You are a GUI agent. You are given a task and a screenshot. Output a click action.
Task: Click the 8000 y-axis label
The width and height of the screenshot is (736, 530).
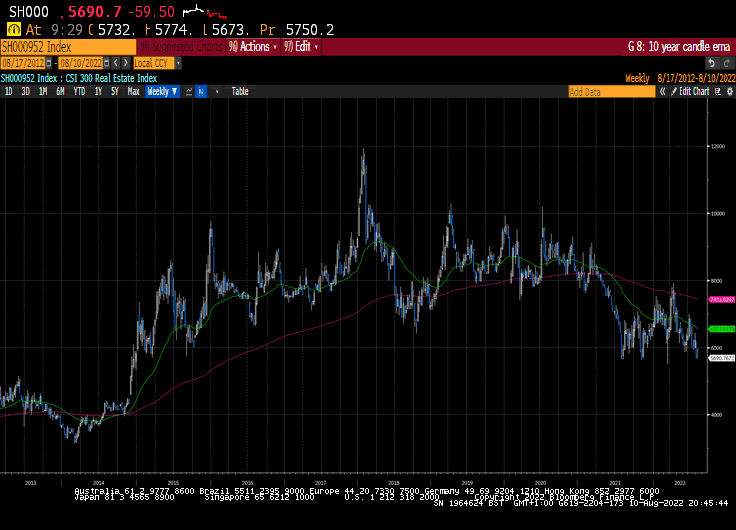pyautogui.click(x=716, y=281)
